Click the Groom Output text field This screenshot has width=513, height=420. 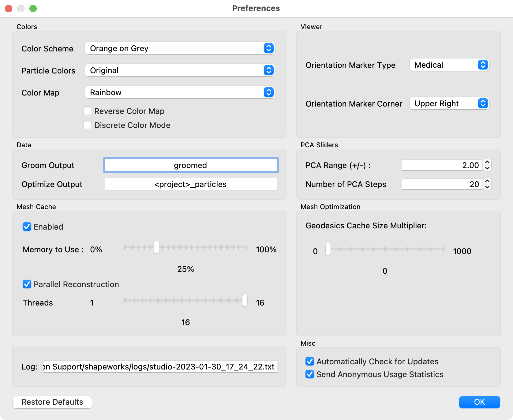pos(191,165)
